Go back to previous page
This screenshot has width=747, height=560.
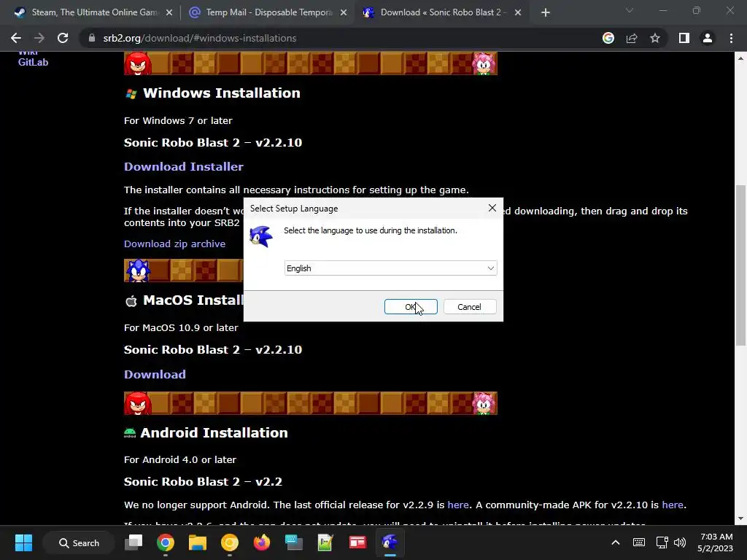click(16, 38)
